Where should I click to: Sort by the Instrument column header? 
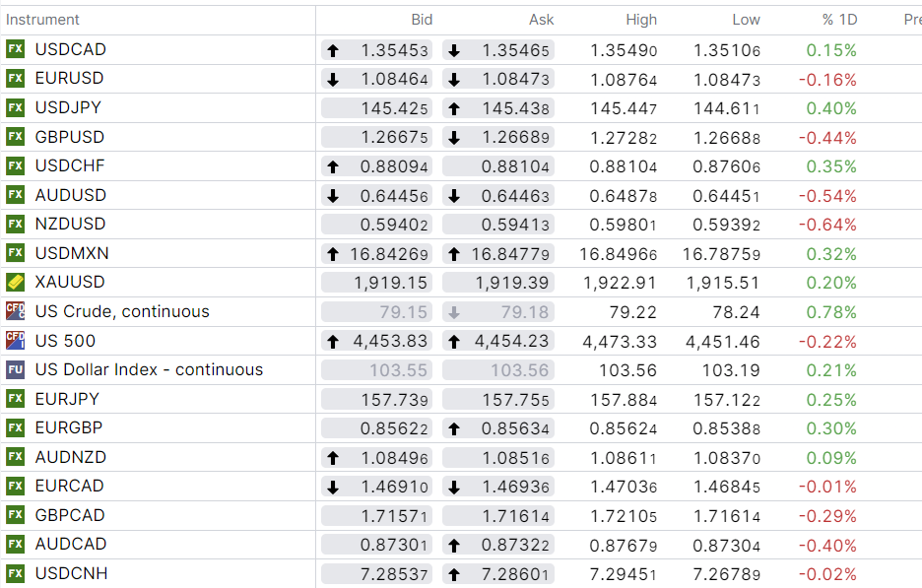click(43, 20)
